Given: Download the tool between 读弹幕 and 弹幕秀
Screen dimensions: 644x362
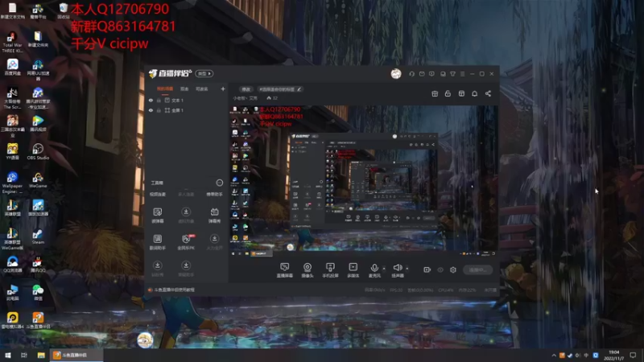Looking at the screenshot, I should [x=186, y=215].
